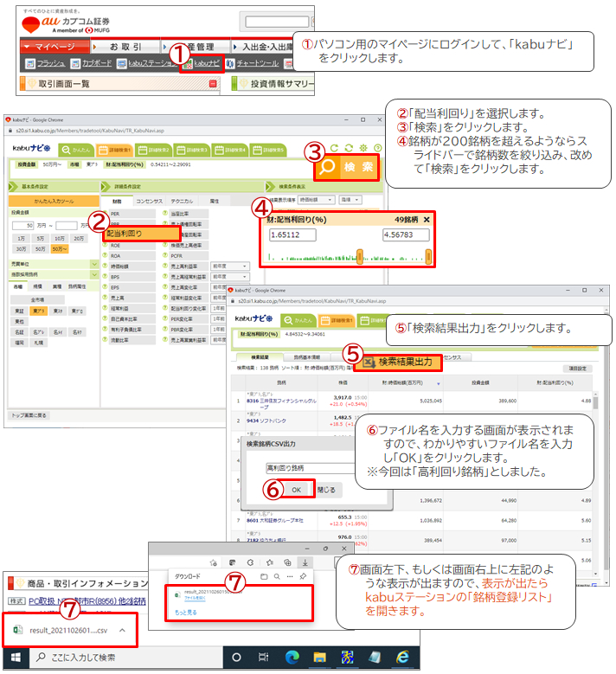Collapse the 取引画面一覧 panel with red minus icon
The height and width of the screenshot is (674, 616).
212,84
